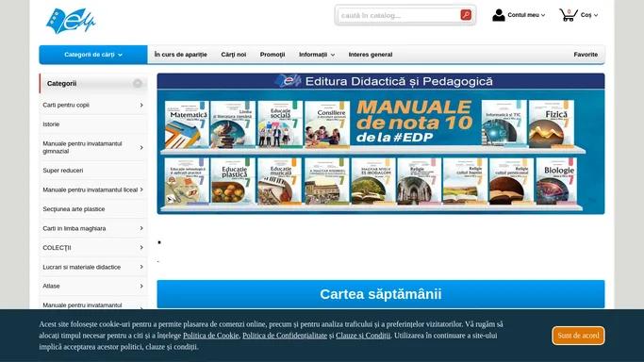
Task: Click the Consiliere book cover in banner
Action: 327,124
